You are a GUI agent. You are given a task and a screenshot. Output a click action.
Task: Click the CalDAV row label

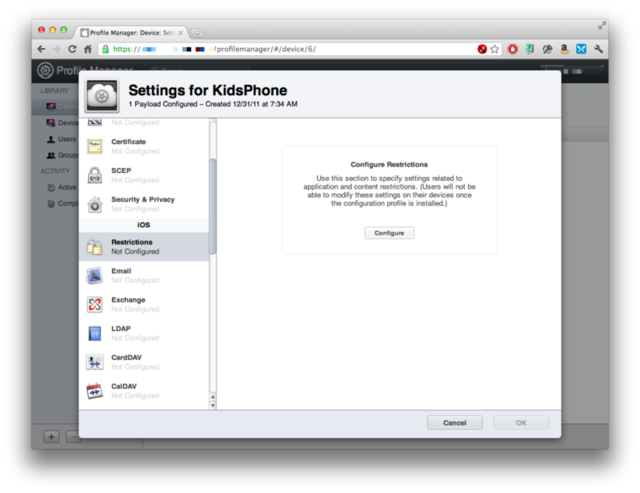[124, 386]
